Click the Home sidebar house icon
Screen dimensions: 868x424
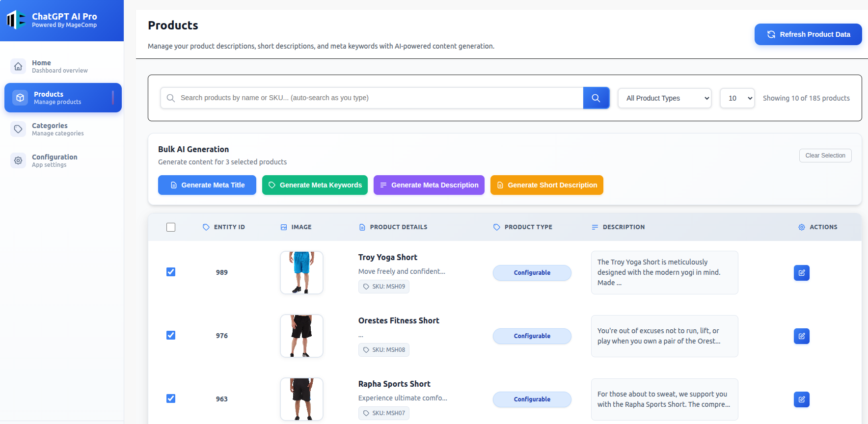18,66
